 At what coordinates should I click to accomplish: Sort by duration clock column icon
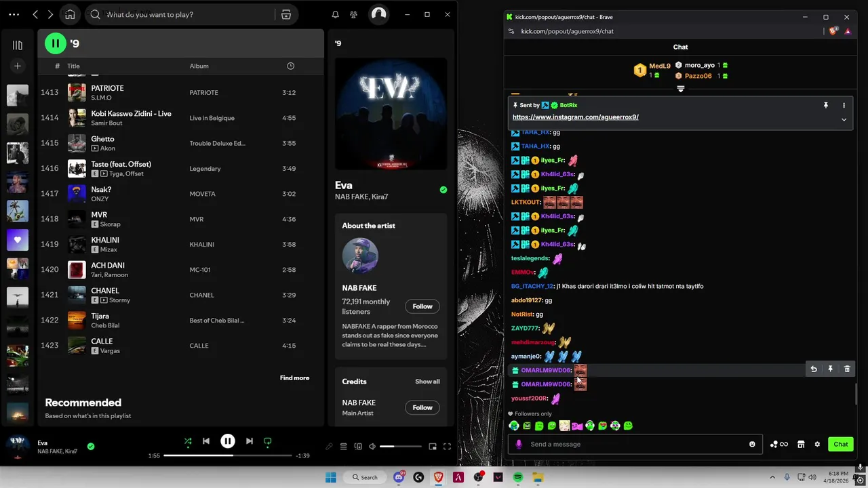click(x=290, y=66)
